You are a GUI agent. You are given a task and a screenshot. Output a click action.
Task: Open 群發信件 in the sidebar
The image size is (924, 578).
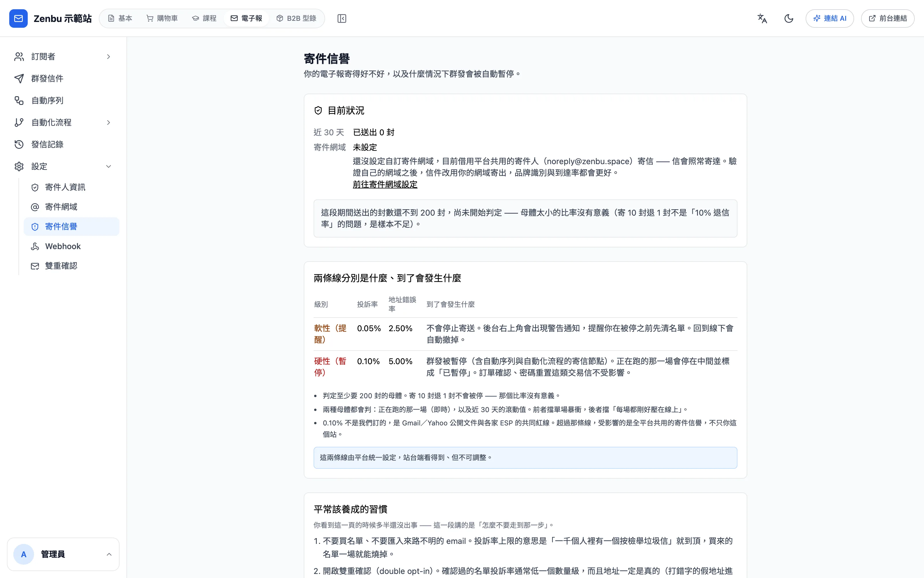click(64, 78)
